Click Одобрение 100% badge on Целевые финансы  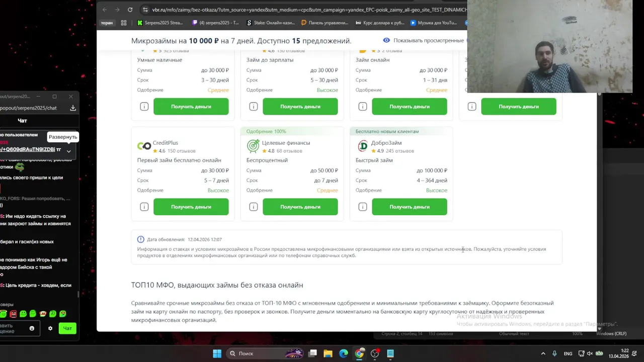266,131
